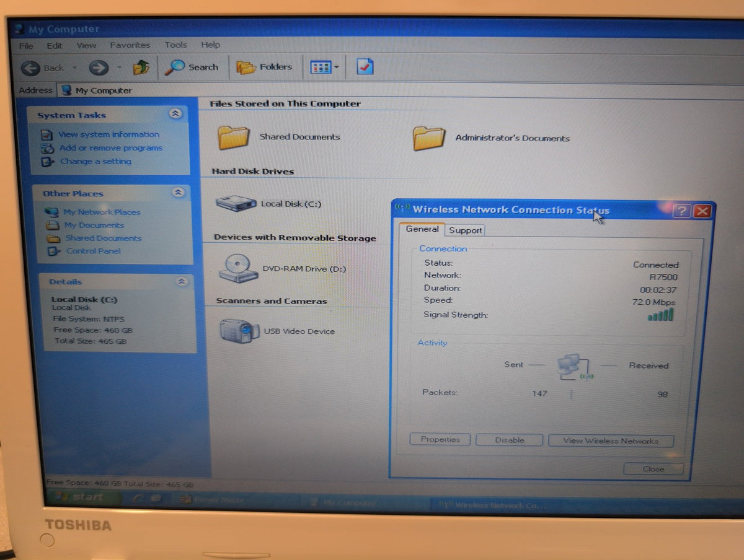Image resolution: width=744 pixels, height=560 pixels.
Task: Select the USB Video Device camera icon
Action: pyautogui.click(x=239, y=330)
